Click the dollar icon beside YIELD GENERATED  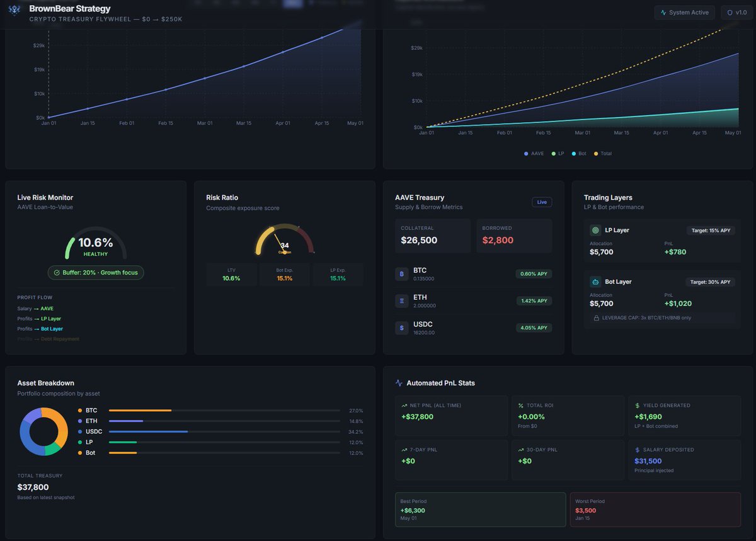click(638, 406)
